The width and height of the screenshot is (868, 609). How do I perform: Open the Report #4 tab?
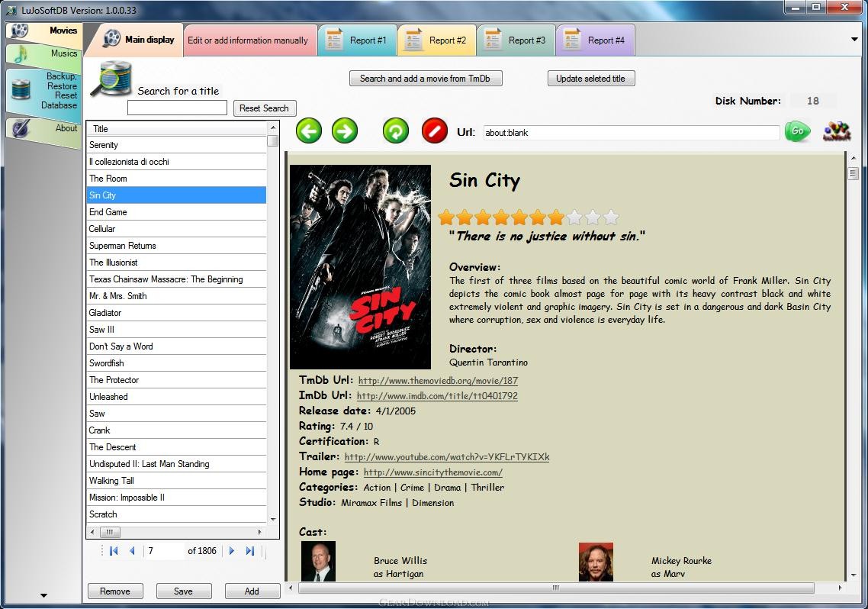595,40
